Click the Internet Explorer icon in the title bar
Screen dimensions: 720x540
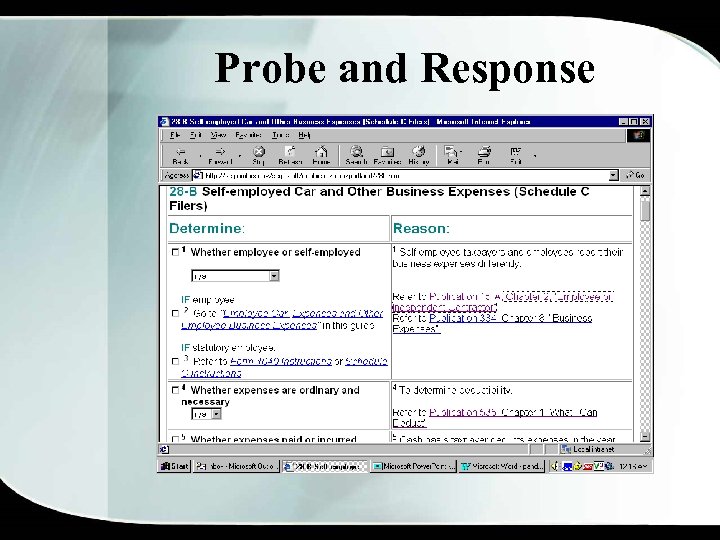(x=164, y=122)
